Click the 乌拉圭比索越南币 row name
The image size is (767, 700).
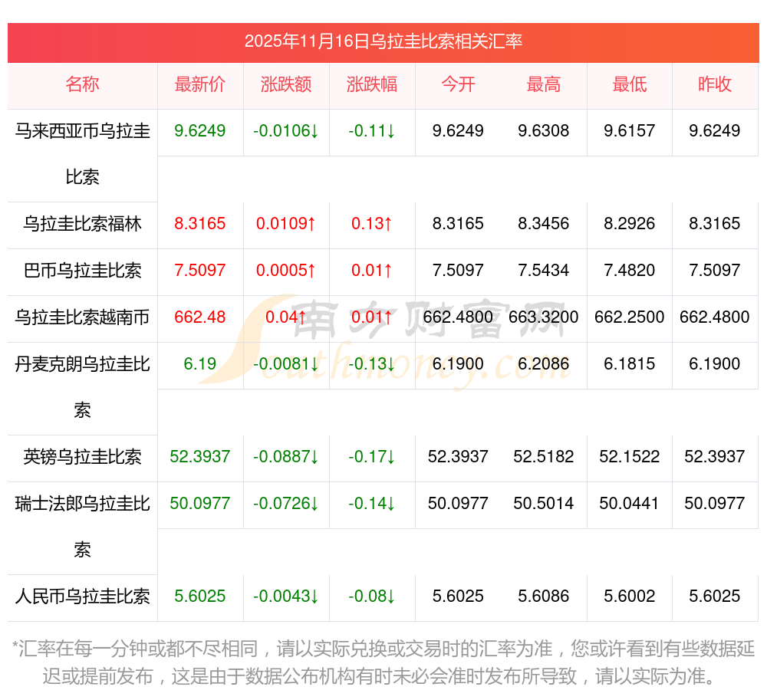[x=82, y=317]
